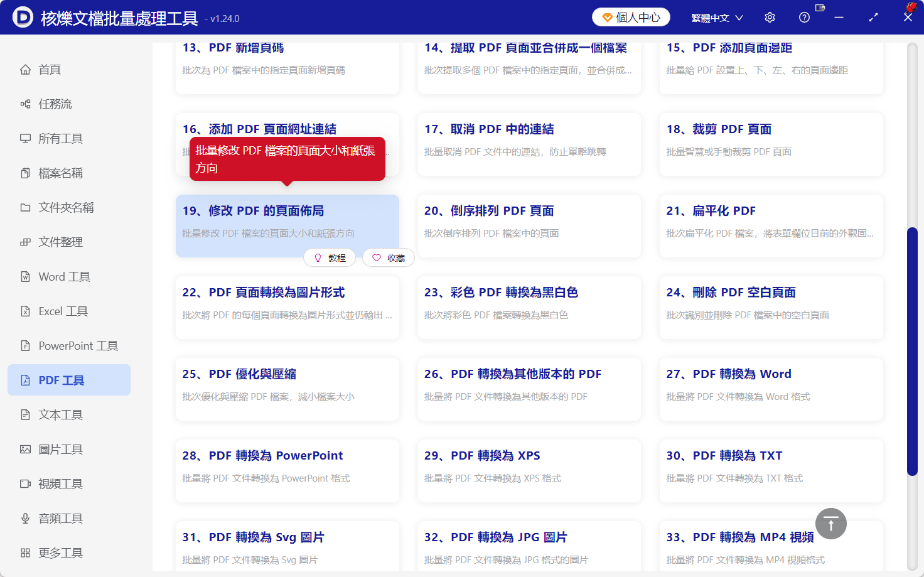Click the PowerPoint file icon in sidebar
Image resolution: width=924 pixels, height=577 pixels.
[25, 346]
